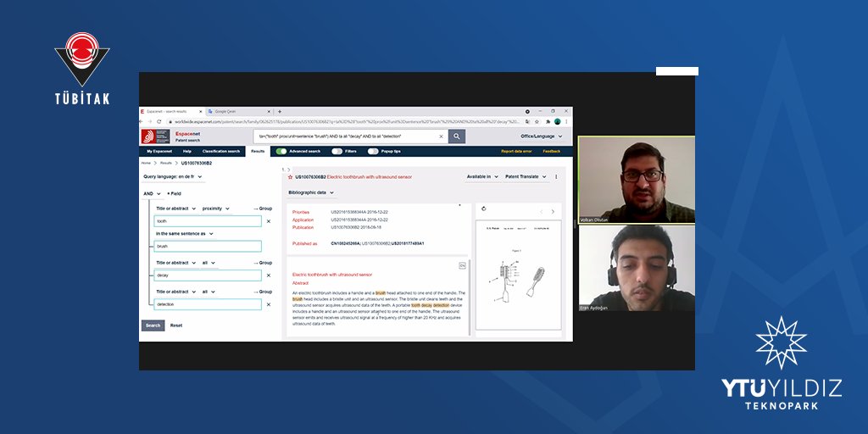This screenshot has width=868, height=434.
Task: Reload the browser page
Action: [159, 122]
